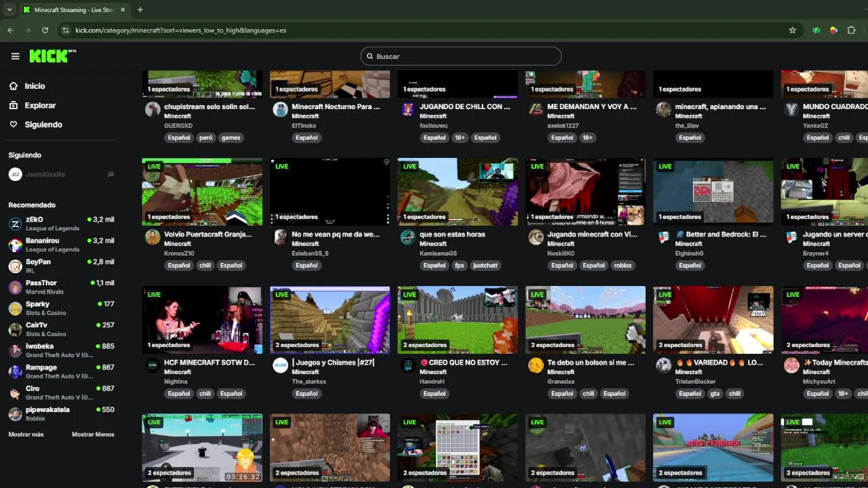This screenshot has width=868, height=488.
Task: Click HandroH streamer avatar
Action: 408,365
